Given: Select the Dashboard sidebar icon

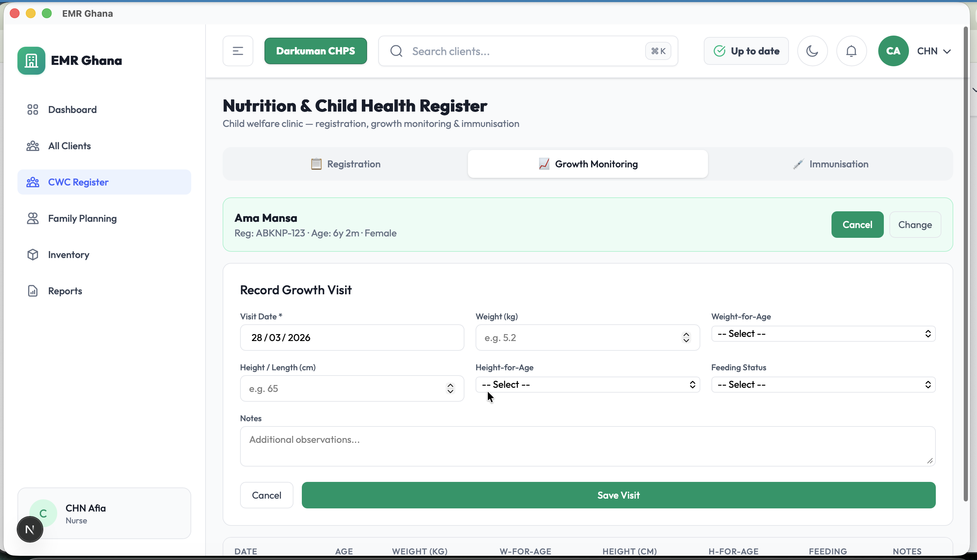Looking at the screenshot, I should (33, 109).
